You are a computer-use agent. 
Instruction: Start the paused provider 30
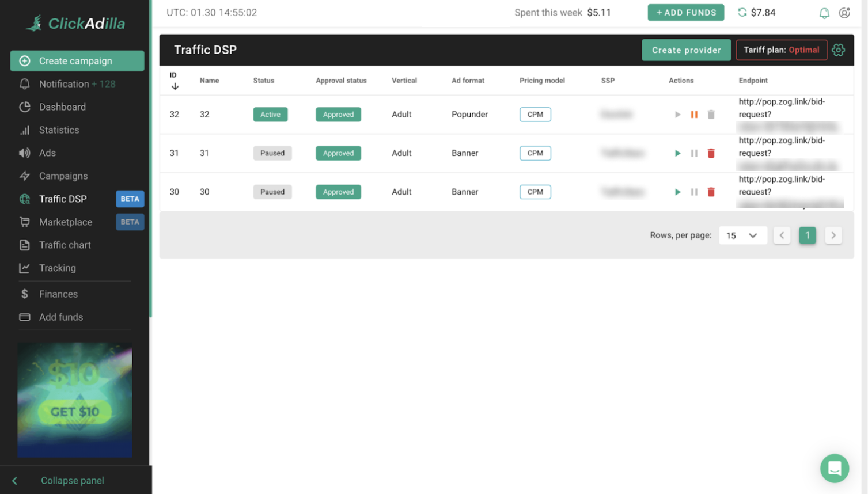(677, 192)
